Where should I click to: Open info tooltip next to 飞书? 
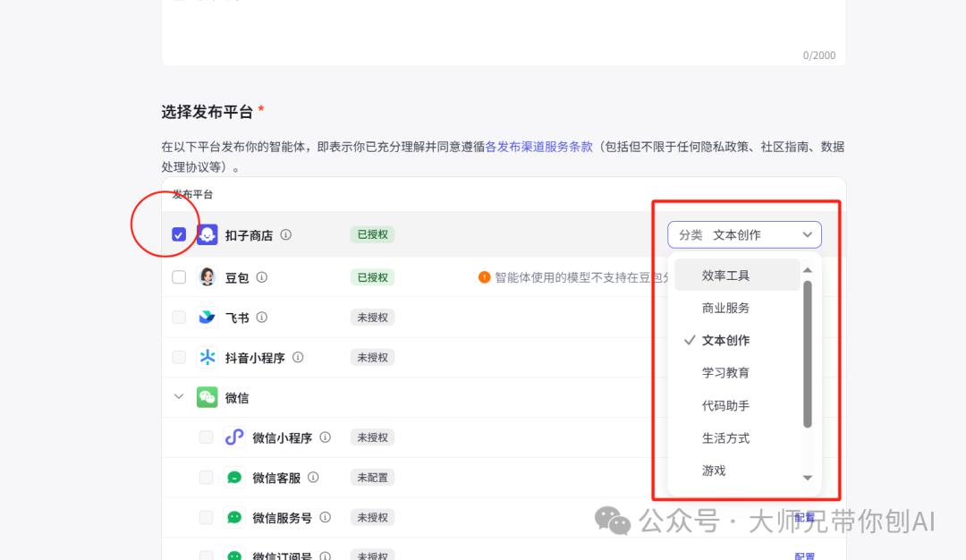click(x=262, y=318)
